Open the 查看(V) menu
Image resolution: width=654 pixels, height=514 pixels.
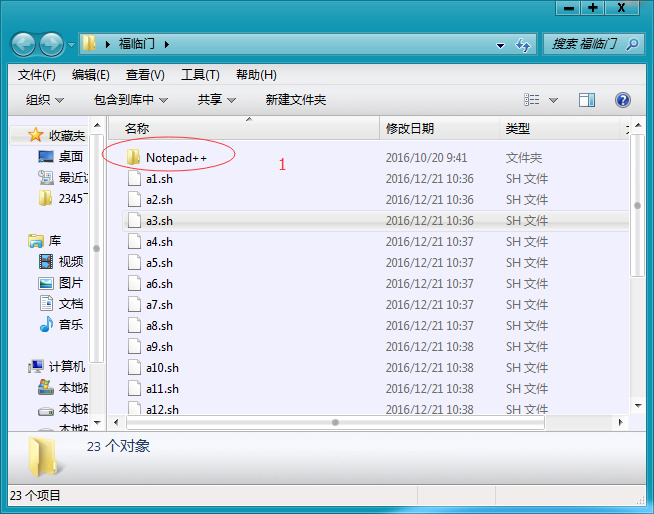(x=145, y=75)
